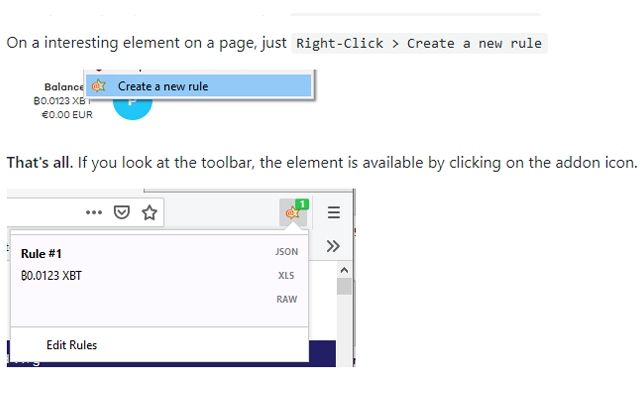Choose Edit Rules in the addon popup
Viewport: 640px width, 400px height.
(x=72, y=345)
